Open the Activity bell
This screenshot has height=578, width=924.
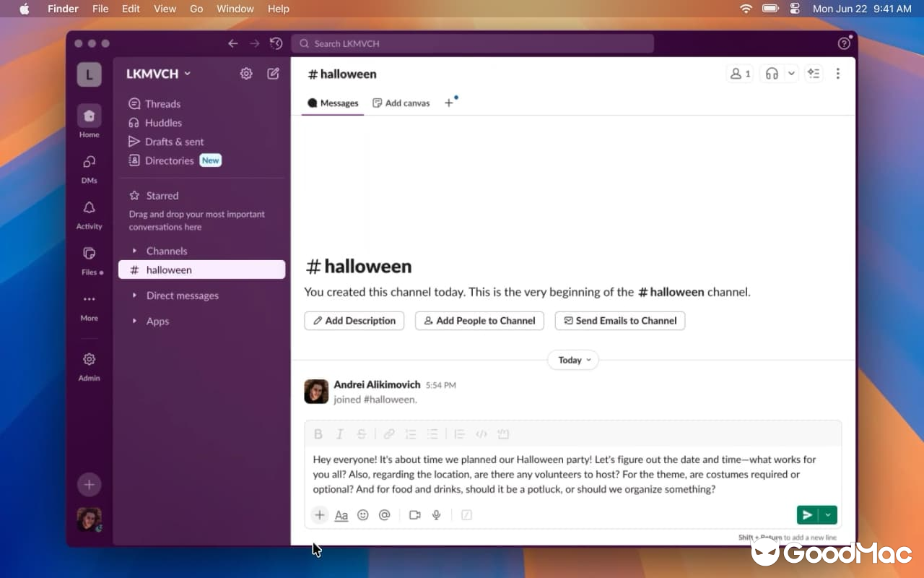pos(90,214)
